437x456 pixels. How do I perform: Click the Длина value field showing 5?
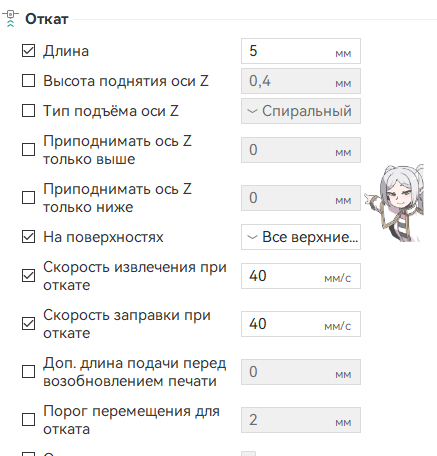coord(301,51)
